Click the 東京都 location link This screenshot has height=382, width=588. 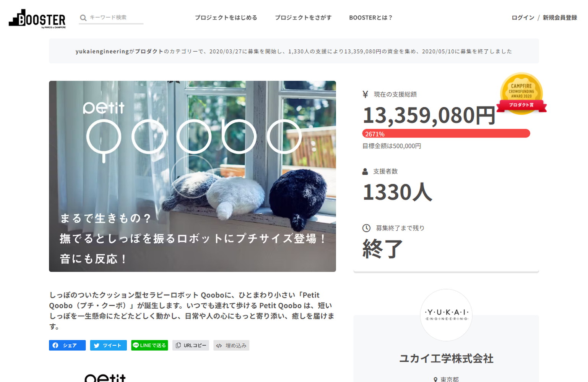click(x=450, y=379)
